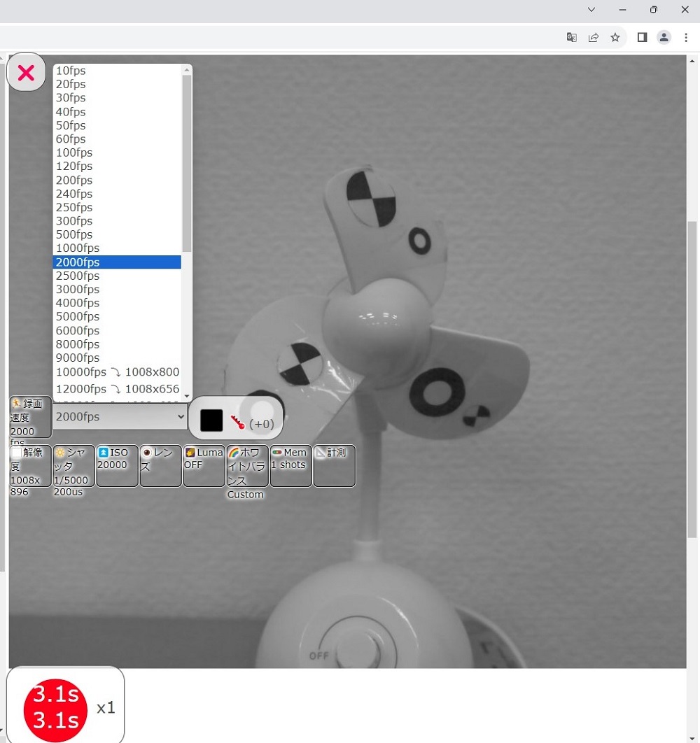Choose 5000fps recording speed

[x=117, y=316]
